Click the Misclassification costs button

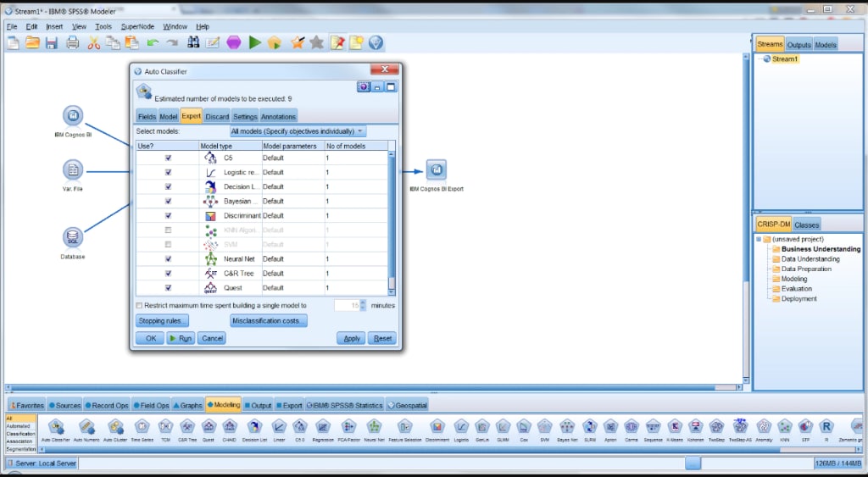coord(269,320)
